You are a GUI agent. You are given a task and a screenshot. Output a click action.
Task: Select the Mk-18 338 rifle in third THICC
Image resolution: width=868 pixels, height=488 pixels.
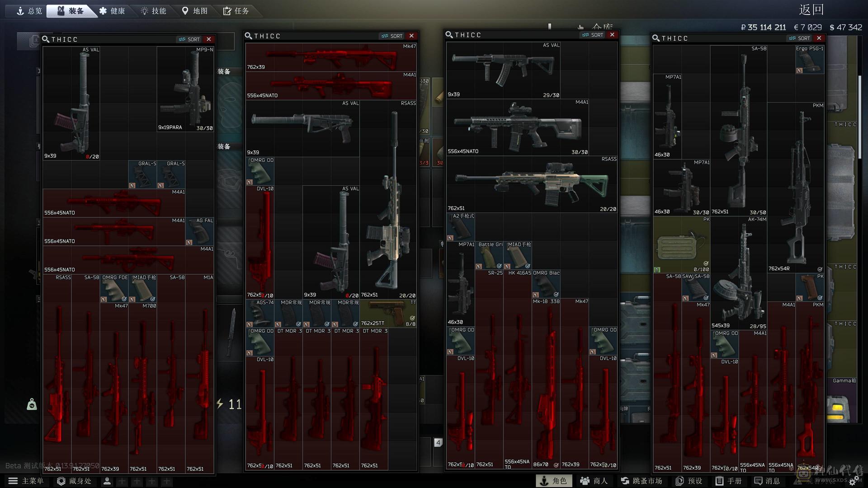tap(546, 383)
